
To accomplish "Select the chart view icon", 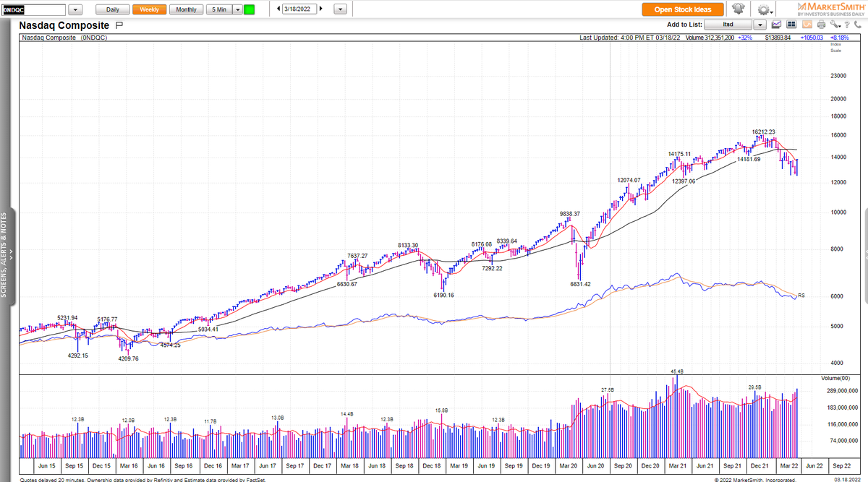I will (776, 24).
